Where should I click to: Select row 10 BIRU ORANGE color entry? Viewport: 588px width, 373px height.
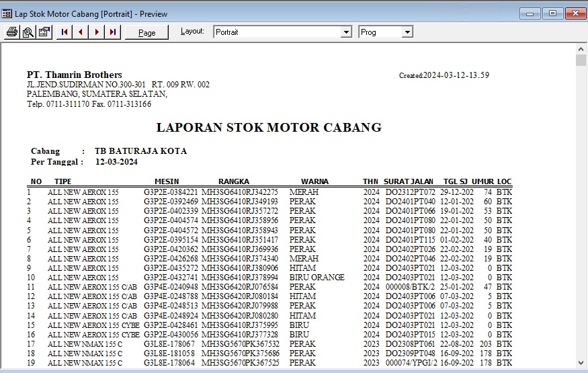click(x=317, y=277)
